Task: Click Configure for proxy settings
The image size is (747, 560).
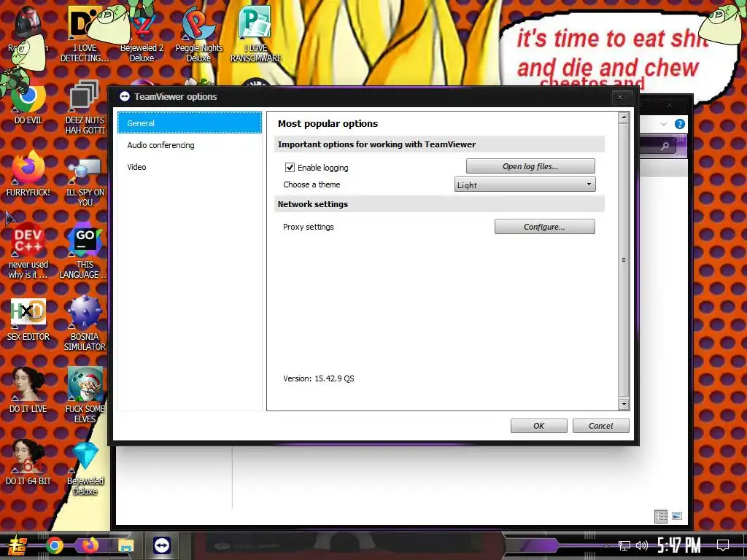Action: pyautogui.click(x=544, y=227)
